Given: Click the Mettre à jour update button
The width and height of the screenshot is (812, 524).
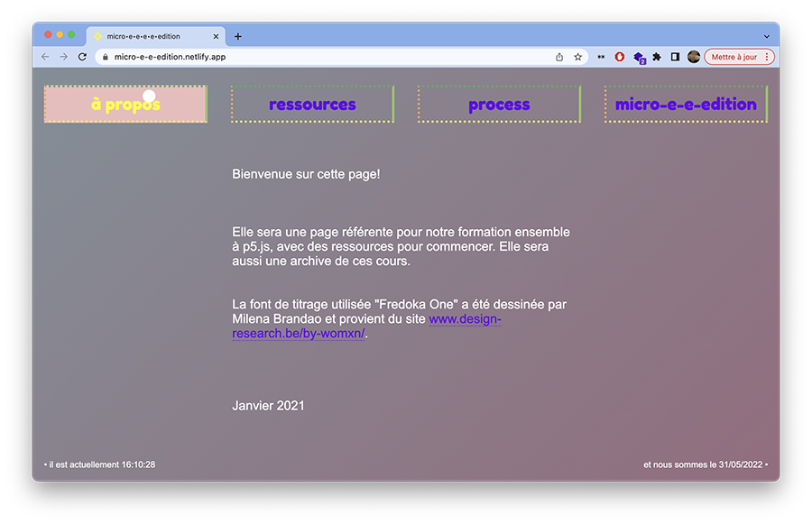Looking at the screenshot, I should (x=734, y=57).
